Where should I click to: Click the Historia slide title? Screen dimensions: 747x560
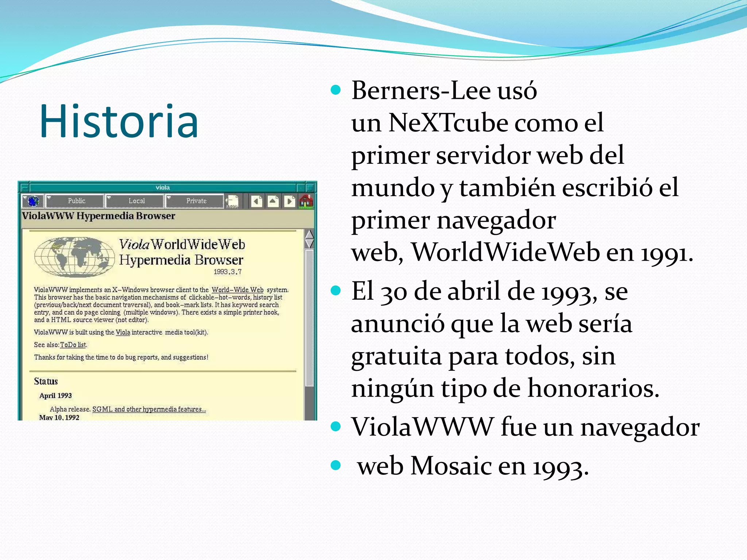(119, 121)
